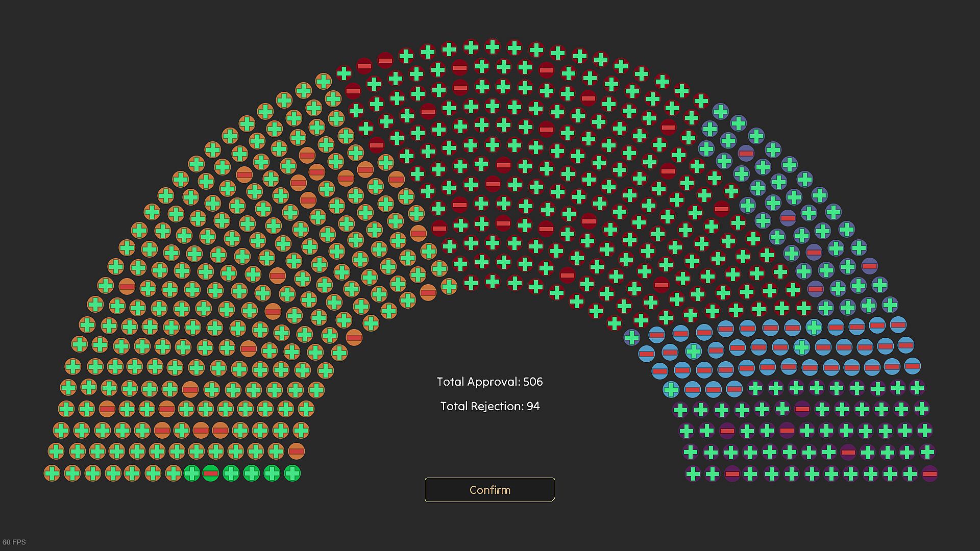Toggle far-right purple rejecting seat on bottom row
980x551 pixels.
(x=929, y=474)
